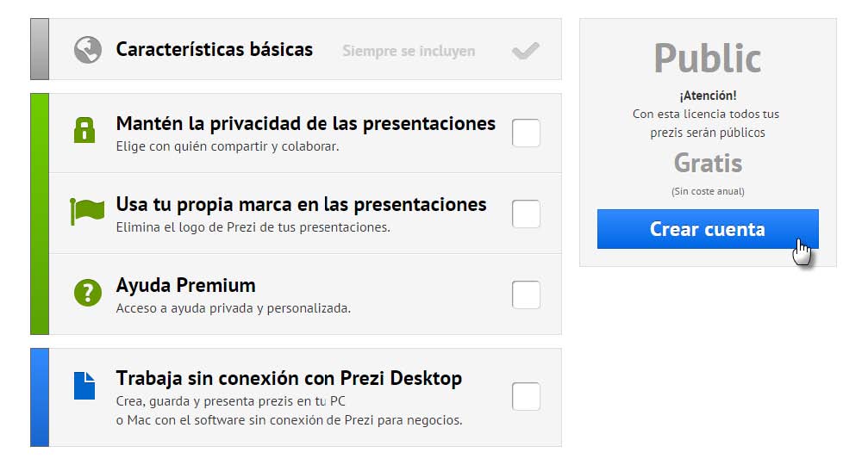Click the green flag branding icon
Viewport: 868px width, 465px height.
(x=87, y=211)
